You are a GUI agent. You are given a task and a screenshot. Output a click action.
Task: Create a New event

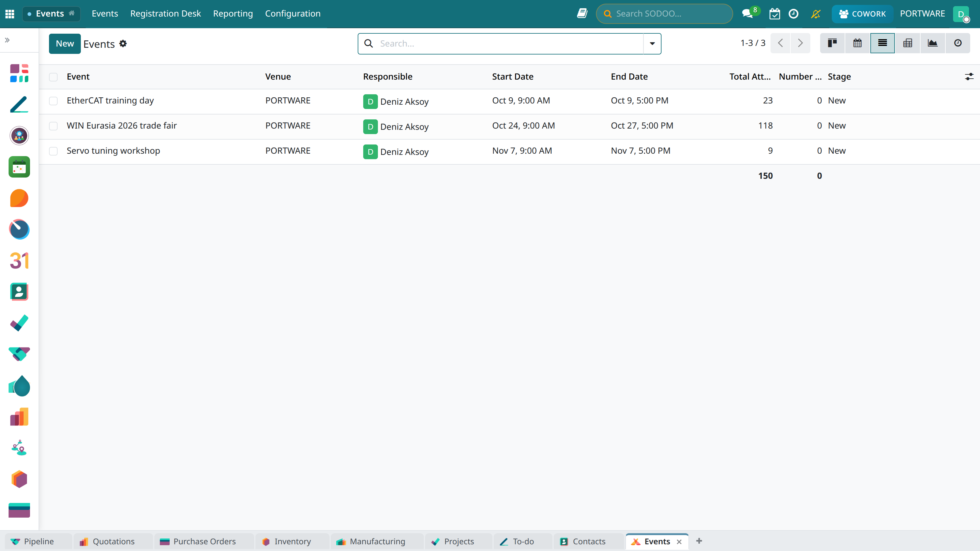click(x=65, y=44)
